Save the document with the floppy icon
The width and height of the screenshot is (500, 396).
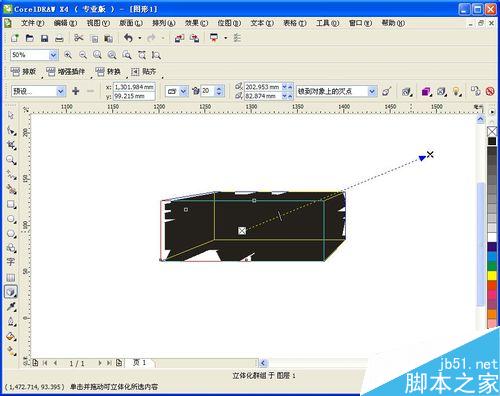point(44,38)
